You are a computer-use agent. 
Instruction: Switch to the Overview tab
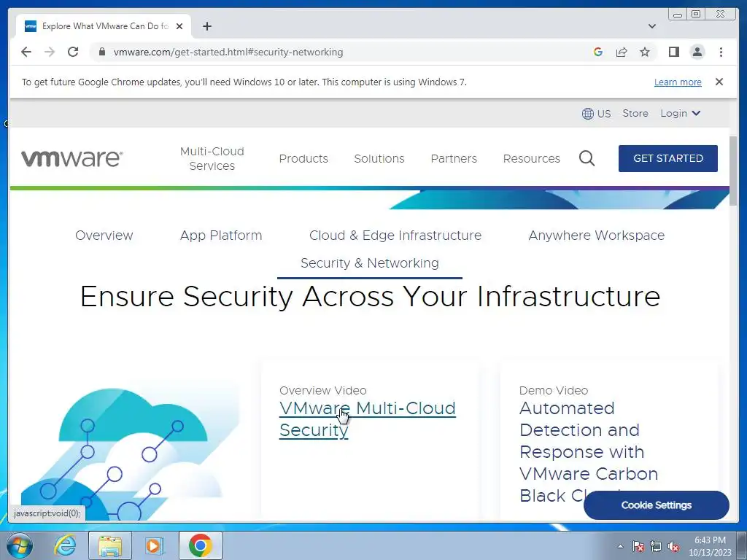pyautogui.click(x=104, y=236)
